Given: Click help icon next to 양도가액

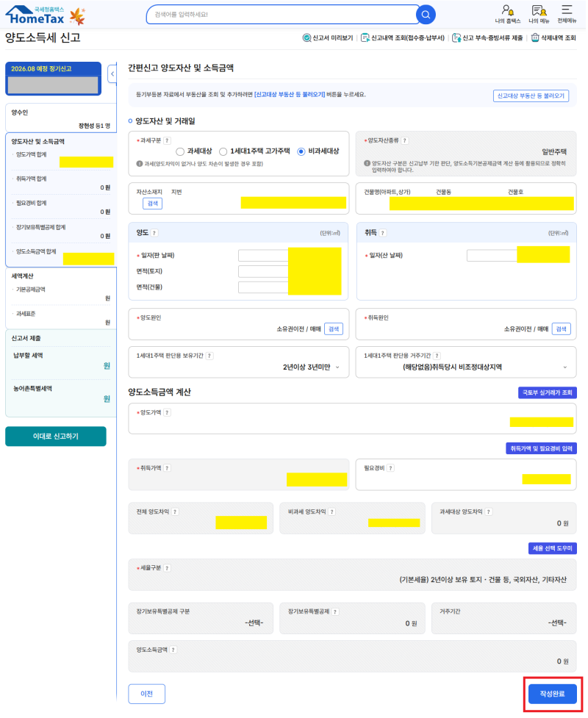Looking at the screenshot, I should point(167,413).
